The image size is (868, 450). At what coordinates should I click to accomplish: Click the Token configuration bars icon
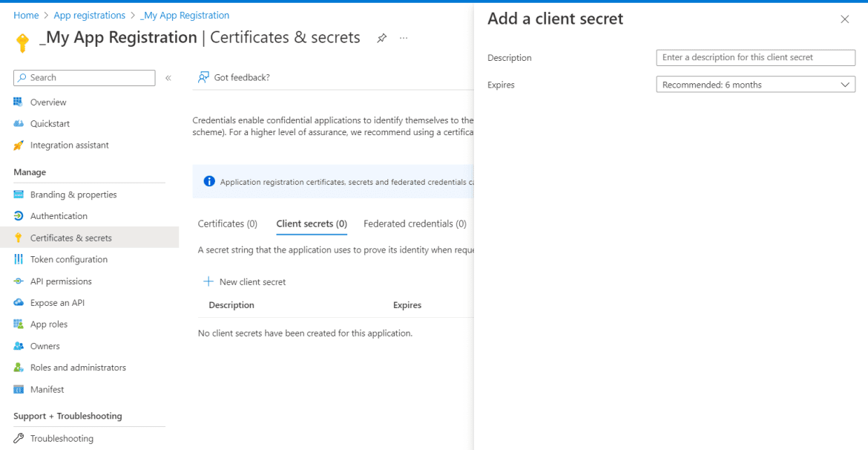click(19, 259)
